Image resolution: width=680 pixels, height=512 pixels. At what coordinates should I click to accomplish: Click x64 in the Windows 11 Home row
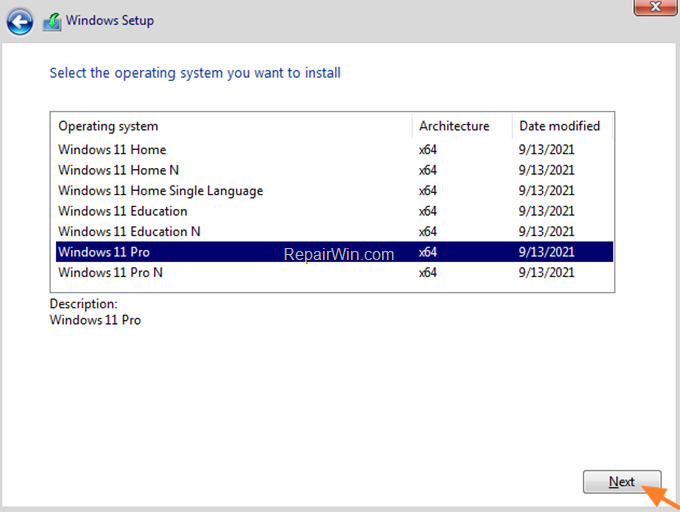point(428,150)
